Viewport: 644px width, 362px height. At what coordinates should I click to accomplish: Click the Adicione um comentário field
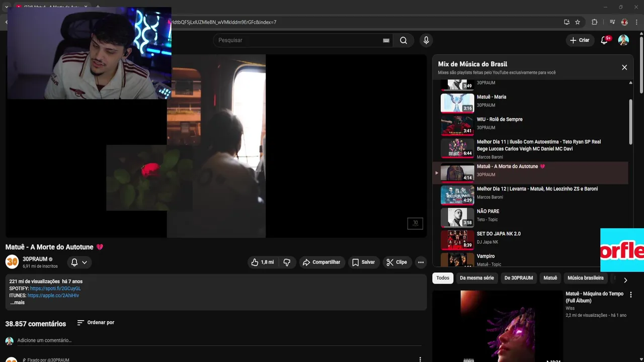[x=219, y=340]
